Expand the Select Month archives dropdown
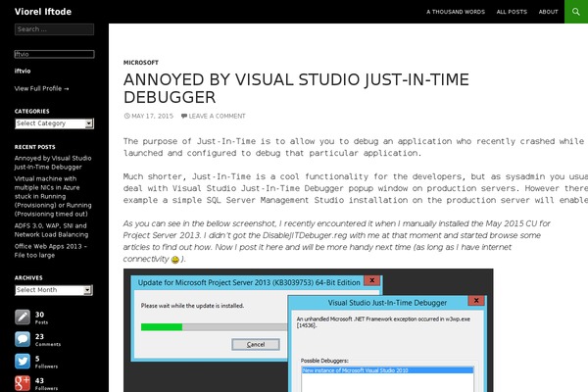 tap(54, 290)
